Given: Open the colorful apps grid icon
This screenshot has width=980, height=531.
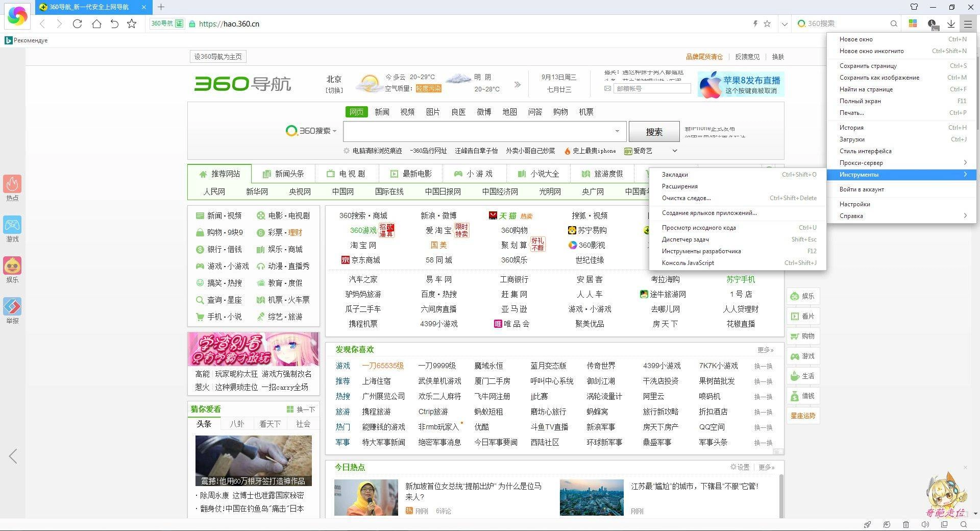Looking at the screenshot, I should tap(913, 23).
